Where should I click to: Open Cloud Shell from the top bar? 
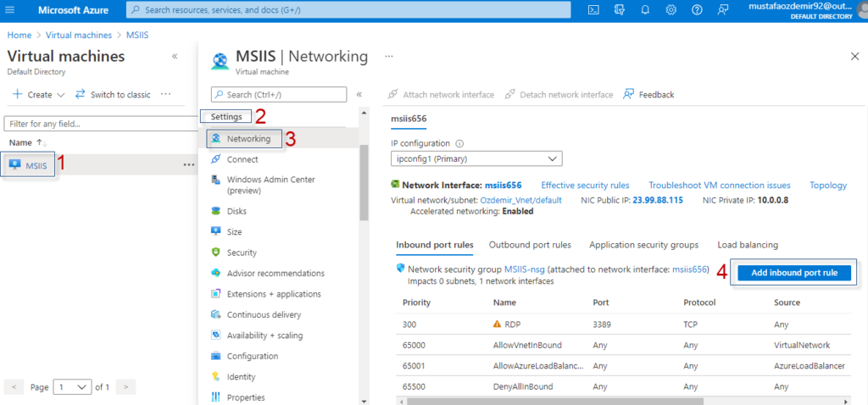(x=593, y=10)
